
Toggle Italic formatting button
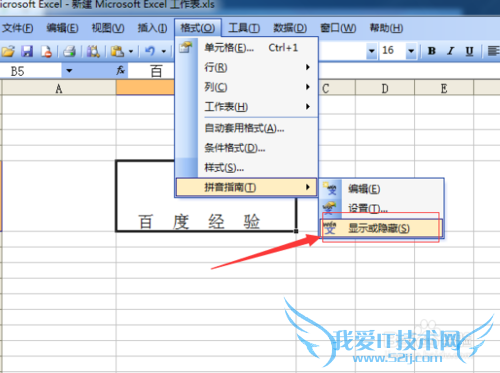click(x=451, y=51)
